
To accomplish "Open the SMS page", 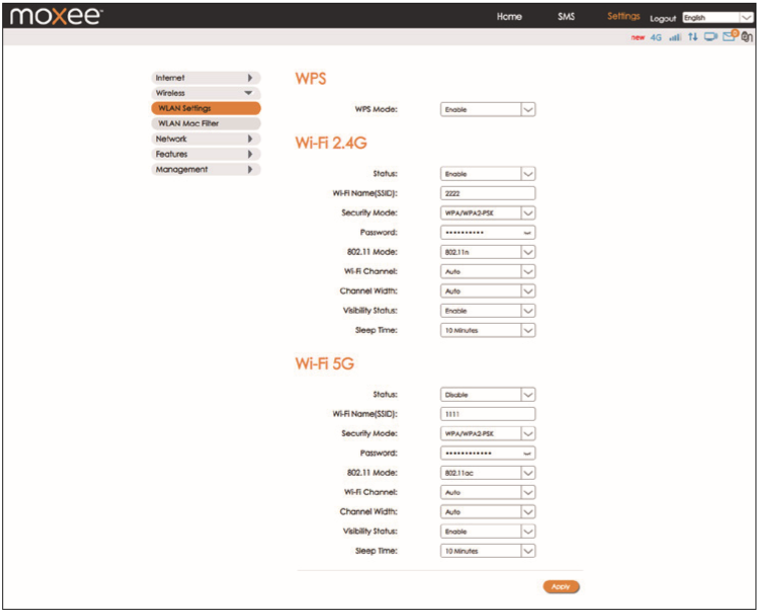I will coord(566,16).
